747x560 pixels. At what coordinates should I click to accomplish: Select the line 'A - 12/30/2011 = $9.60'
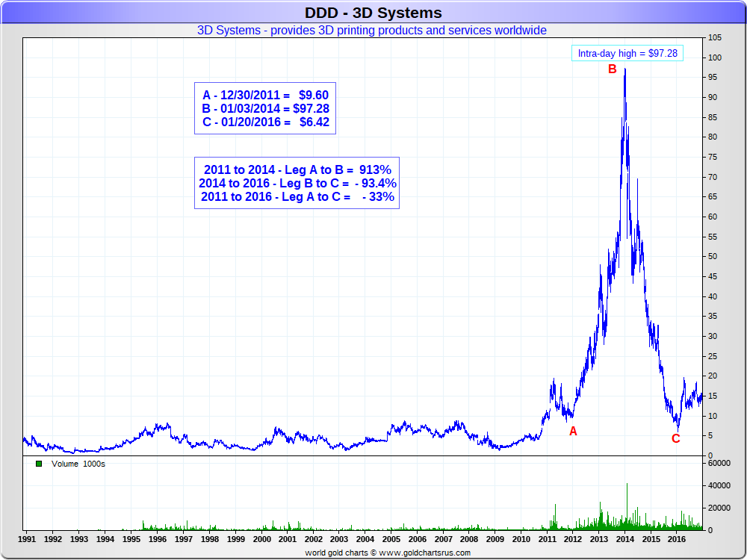pyautogui.click(x=265, y=96)
